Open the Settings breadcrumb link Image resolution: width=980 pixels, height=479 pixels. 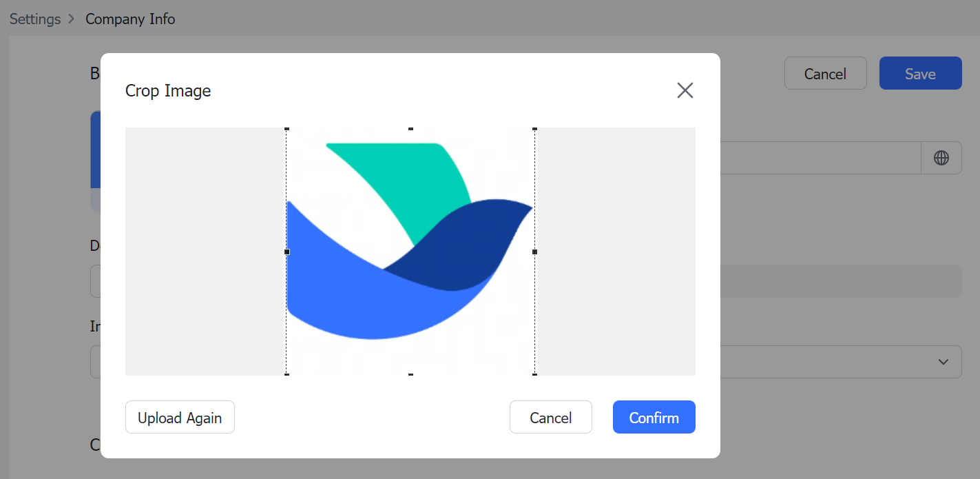34,19
